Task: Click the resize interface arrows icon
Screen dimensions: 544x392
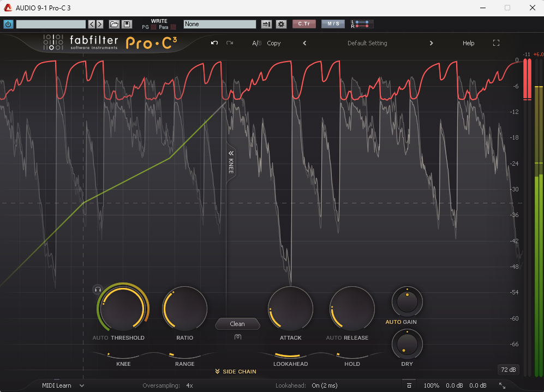Action: [502, 385]
